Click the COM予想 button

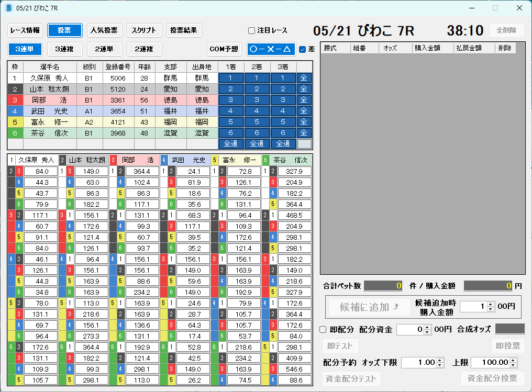224,50
